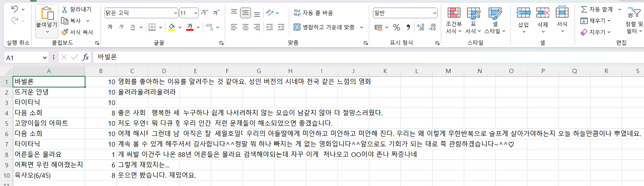
Task: Click the Redo arrow icon
Action: (x=15, y=20)
